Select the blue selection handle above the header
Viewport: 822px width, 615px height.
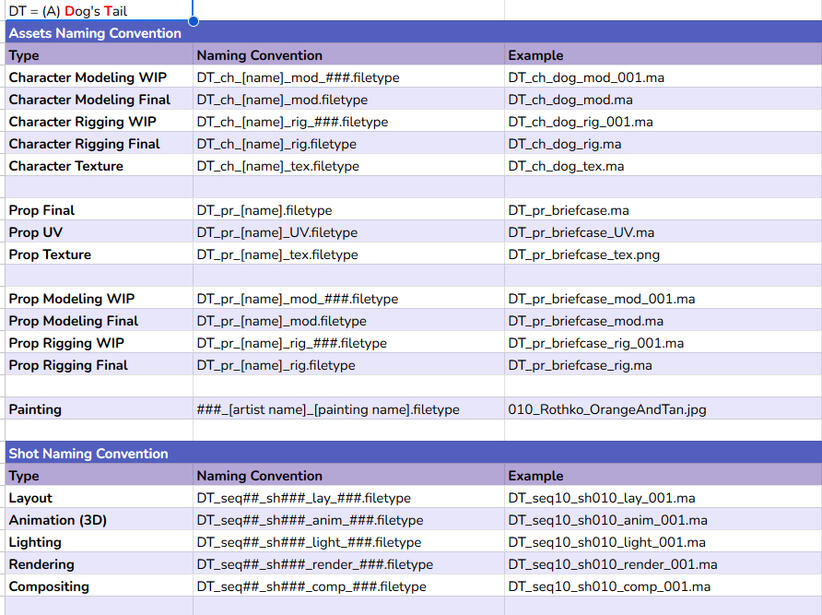192,20
